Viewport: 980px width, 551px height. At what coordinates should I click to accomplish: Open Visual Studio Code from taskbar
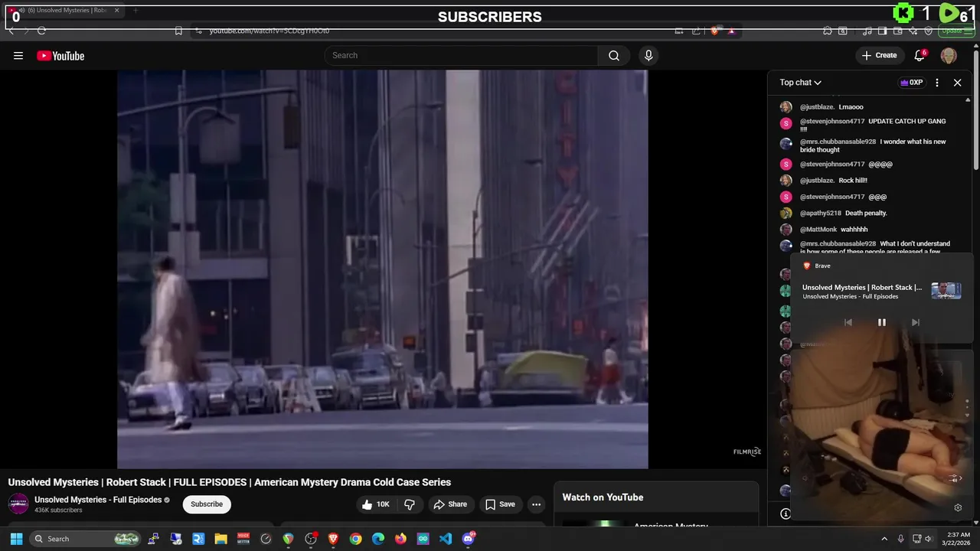click(x=446, y=539)
